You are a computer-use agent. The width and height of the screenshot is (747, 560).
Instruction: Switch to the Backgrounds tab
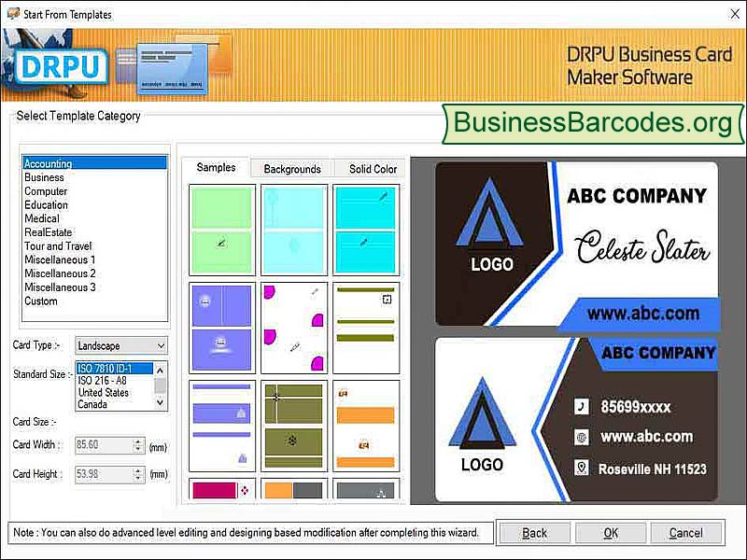(292, 169)
